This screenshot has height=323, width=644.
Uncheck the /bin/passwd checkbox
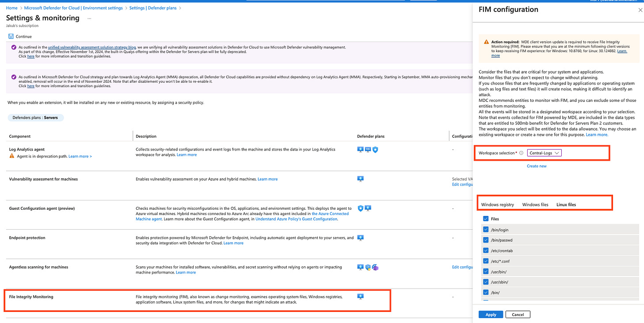486,240
